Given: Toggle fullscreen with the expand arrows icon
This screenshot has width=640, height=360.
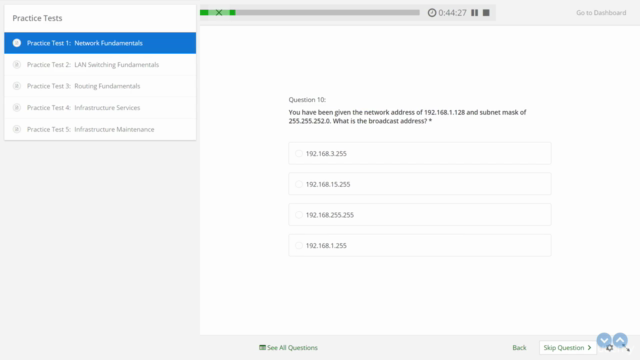Looking at the screenshot, I should (627, 348).
